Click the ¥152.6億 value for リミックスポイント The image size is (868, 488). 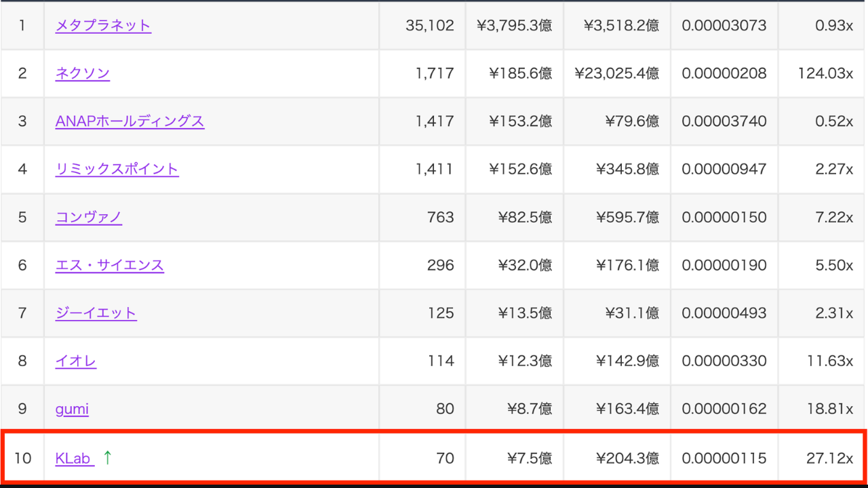[520, 169]
